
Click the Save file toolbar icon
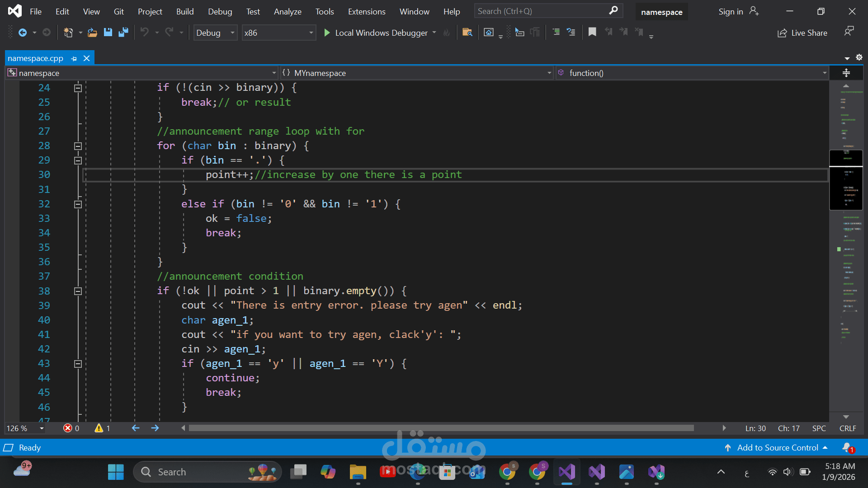click(108, 33)
